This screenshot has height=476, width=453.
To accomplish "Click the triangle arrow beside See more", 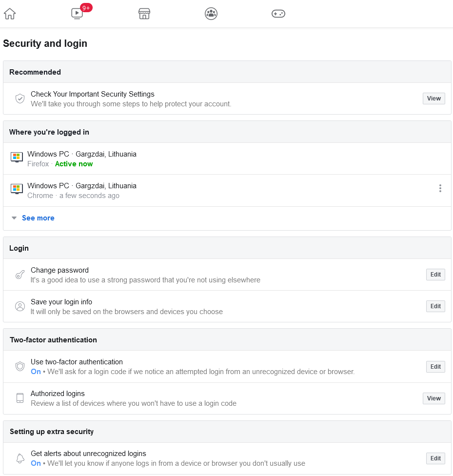I will tap(14, 218).
